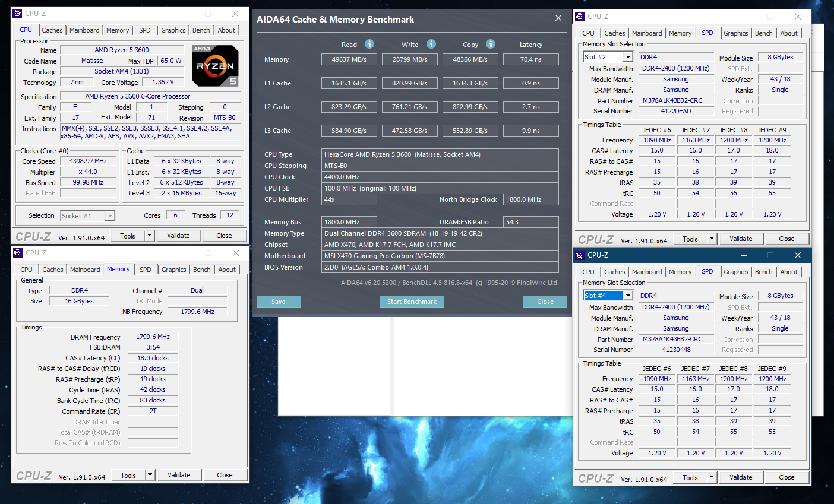Click the L1 Cache Read result "1635.1 GB/s"
Image resolution: width=834 pixels, height=504 pixels.
(x=349, y=83)
